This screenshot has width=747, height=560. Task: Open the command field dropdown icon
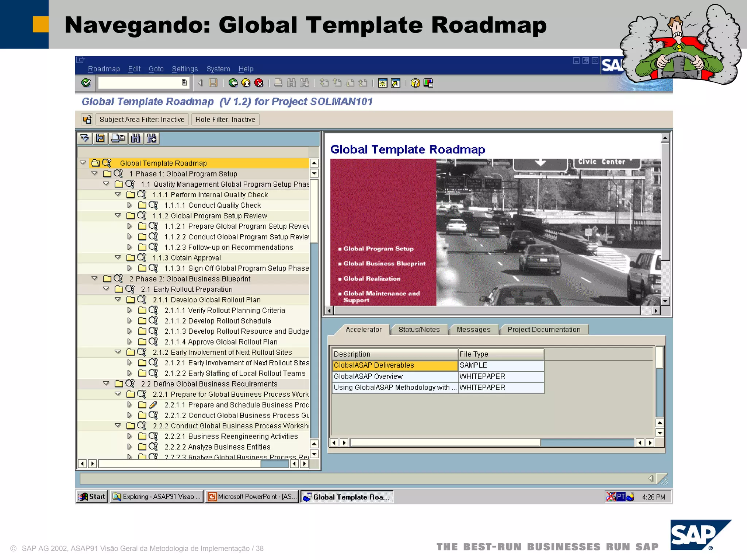(184, 83)
